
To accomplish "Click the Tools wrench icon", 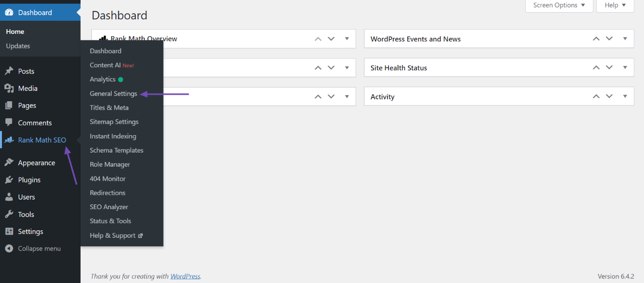I will pyautogui.click(x=9, y=214).
